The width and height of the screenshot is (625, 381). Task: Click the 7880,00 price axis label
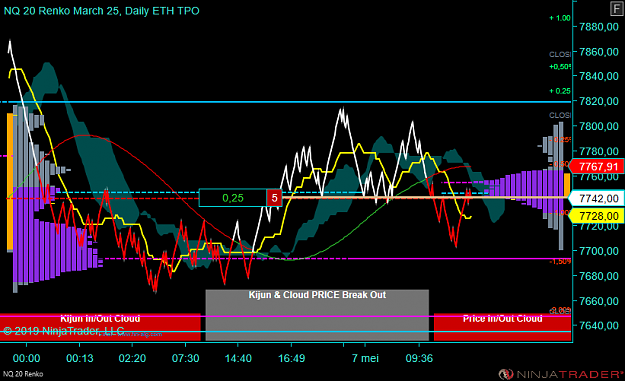coord(599,27)
